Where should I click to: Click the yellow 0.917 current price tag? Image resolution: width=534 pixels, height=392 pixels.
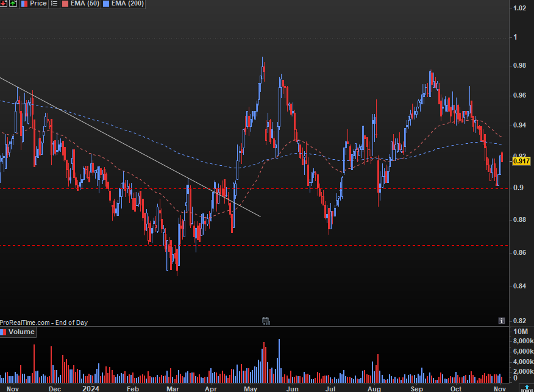tap(521, 161)
